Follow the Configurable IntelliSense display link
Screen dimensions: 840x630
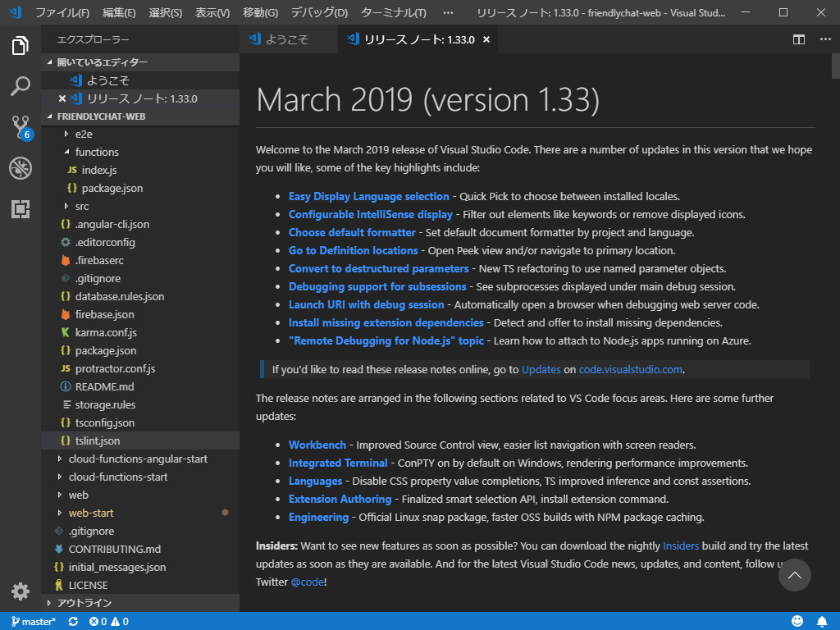[x=370, y=215]
